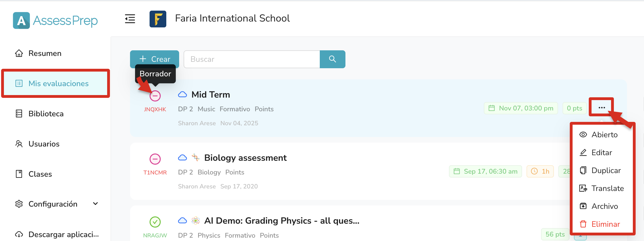Open the three-dots menu for Mid Term
This screenshot has width=644, height=241.
tap(602, 108)
